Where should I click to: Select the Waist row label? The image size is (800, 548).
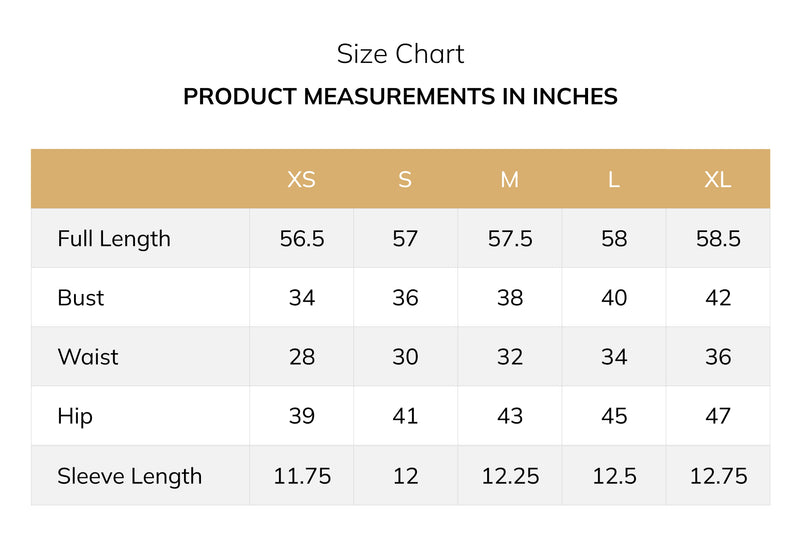click(88, 357)
